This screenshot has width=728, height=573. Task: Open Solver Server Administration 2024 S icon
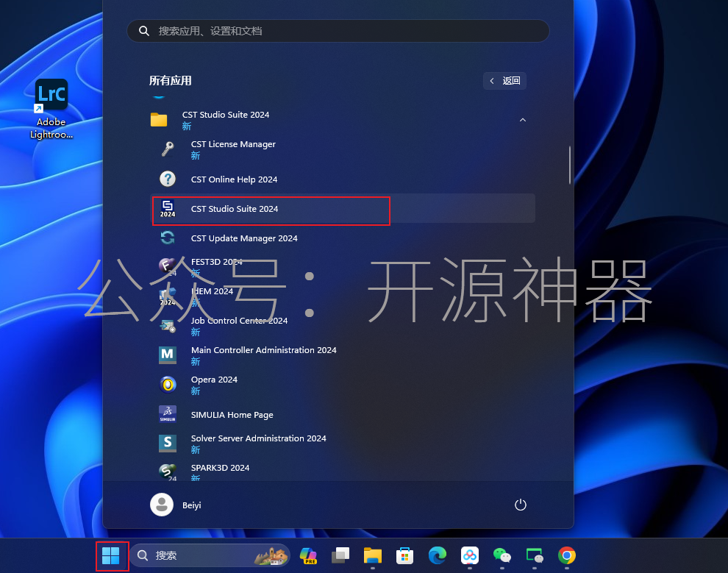pos(168,444)
